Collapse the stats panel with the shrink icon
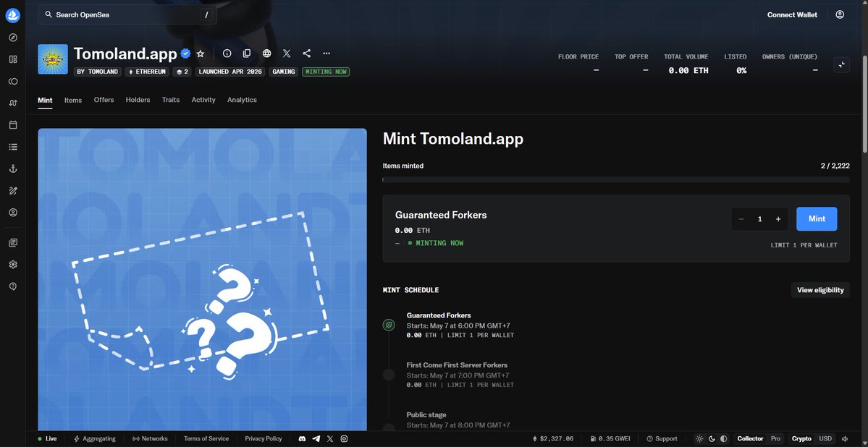Screen dimensions: 868x447 point(841,64)
